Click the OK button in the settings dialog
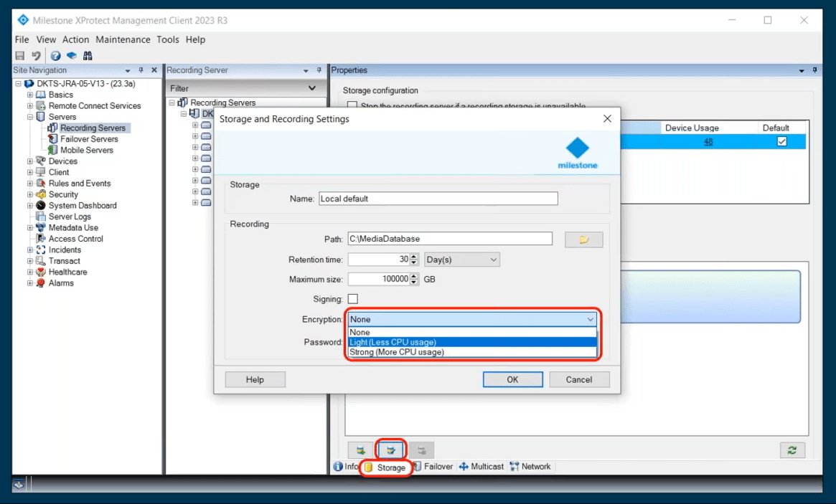The height and width of the screenshot is (504, 836). [512, 379]
